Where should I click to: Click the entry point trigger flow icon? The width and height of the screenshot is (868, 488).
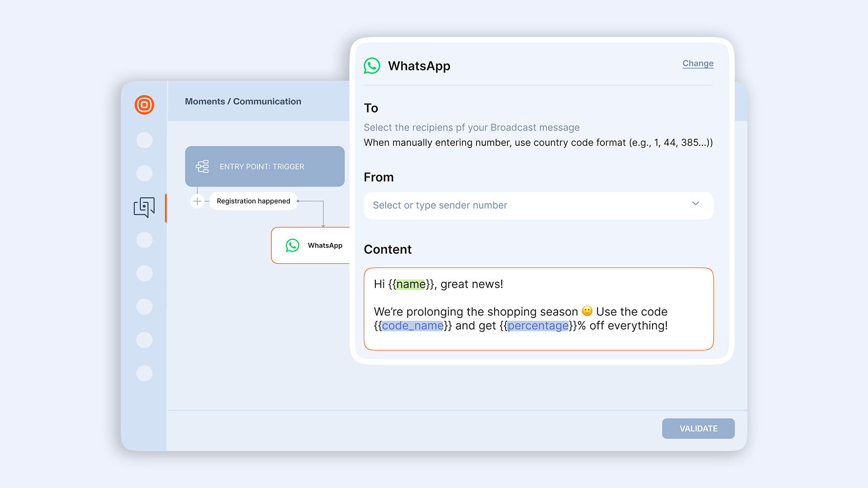[203, 166]
